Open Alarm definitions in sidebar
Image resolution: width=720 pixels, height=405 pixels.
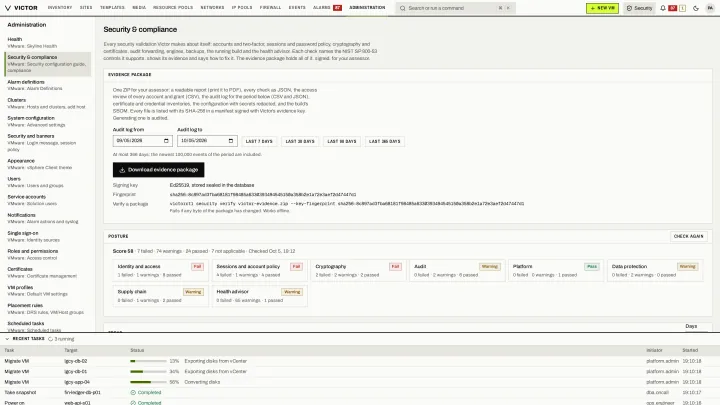(48, 85)
